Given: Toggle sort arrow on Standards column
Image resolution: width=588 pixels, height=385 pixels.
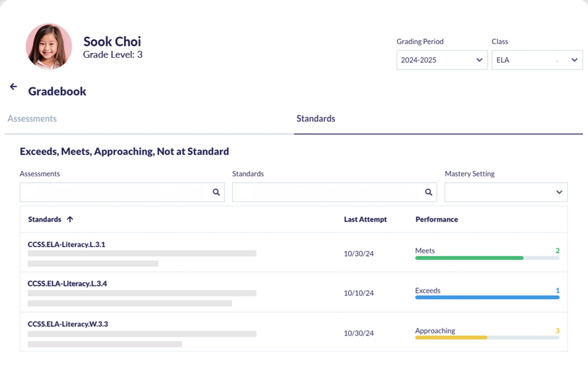Looking at the screenshot, I should pyautogui.click(x=70, y=219).
